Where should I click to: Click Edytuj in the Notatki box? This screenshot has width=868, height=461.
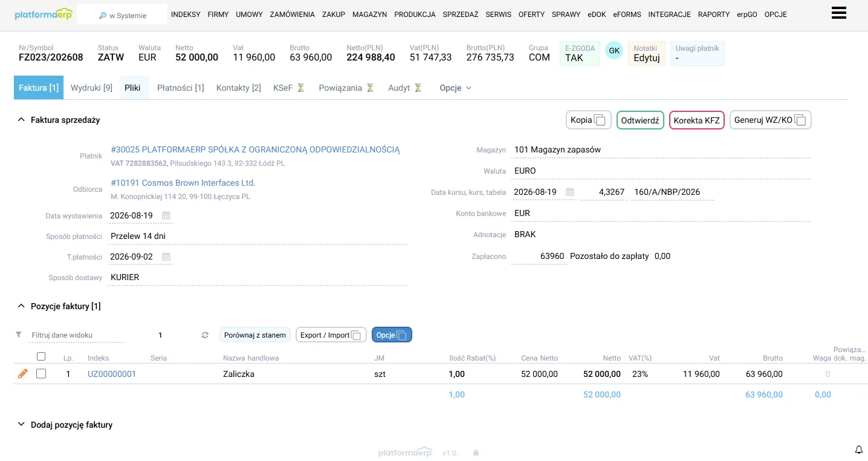647,58
